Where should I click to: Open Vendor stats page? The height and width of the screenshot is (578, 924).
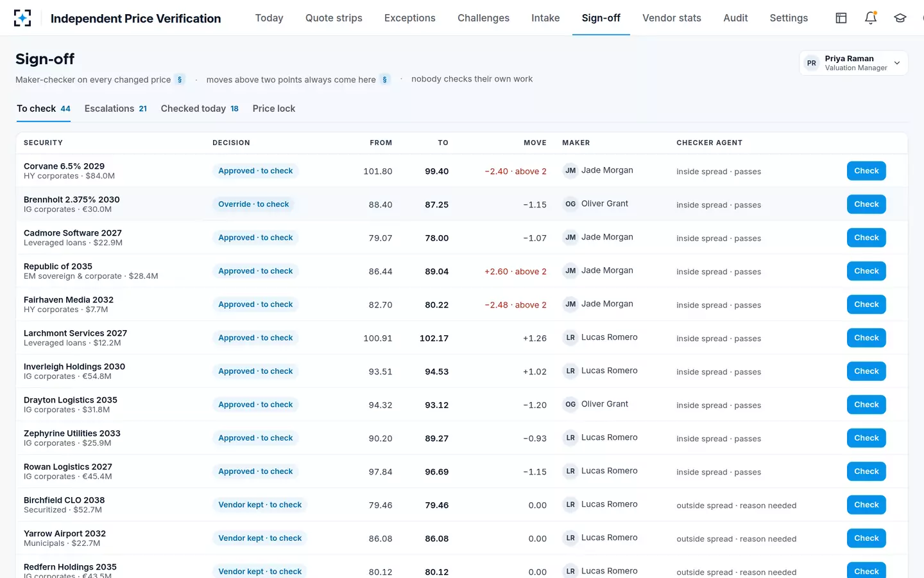click(x=672, y=18)
